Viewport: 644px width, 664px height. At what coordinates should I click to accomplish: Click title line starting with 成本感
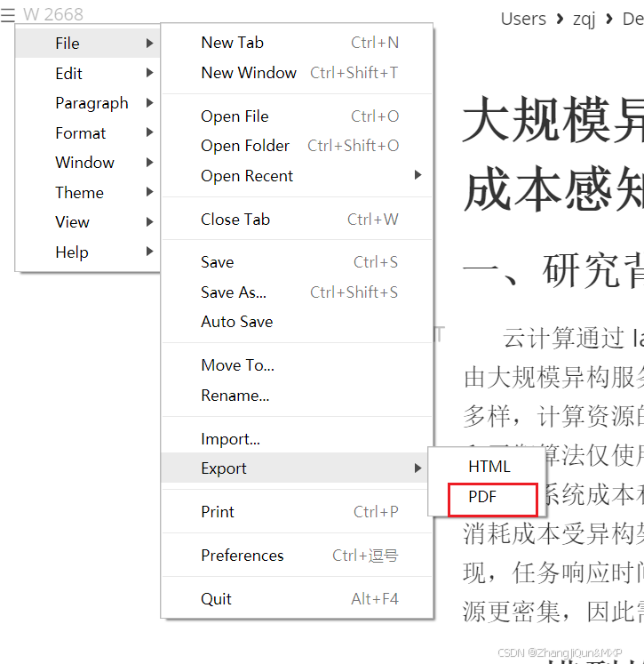tap(553, 188)
